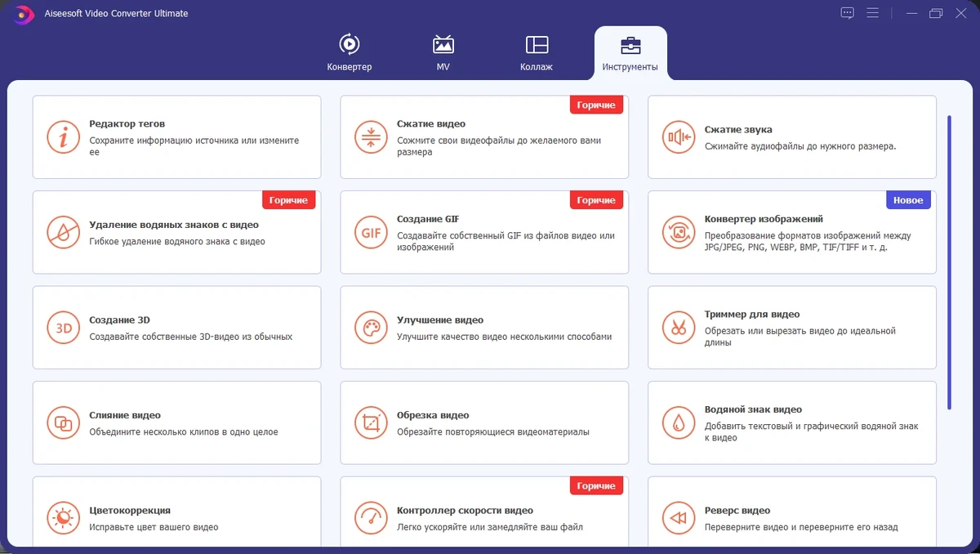Click Горячие badge on Создание GIF card
Image resolution: width=980 pixels, height=554 pixels.
point(596,200)
